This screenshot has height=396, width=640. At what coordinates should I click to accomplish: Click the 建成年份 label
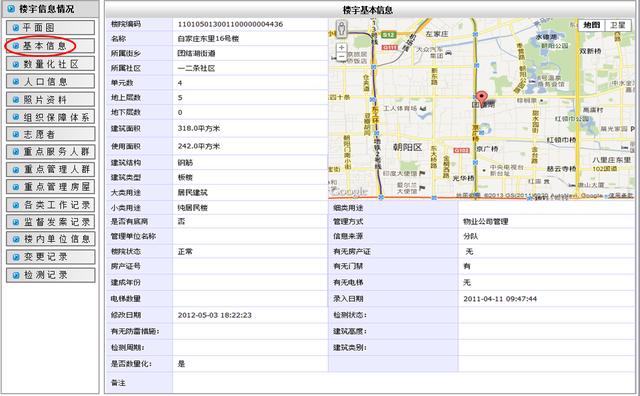coord(126,283)
